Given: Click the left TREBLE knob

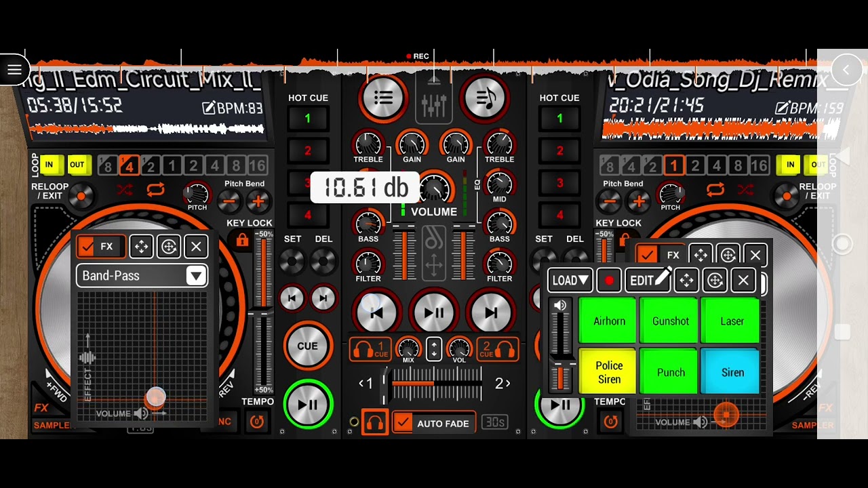Looking at the screenshot, I should tap(368, 143).
